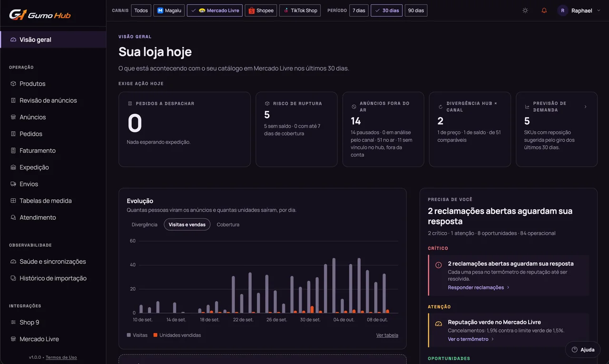Click the Histórico de importação icon
609x364 pixels.
(13, 278)
